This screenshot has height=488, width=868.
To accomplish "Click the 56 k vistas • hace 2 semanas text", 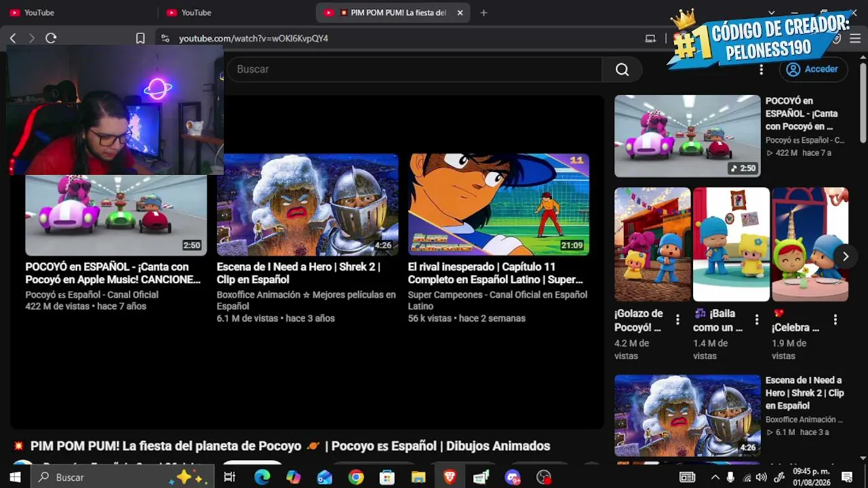I will click(x=467, y=319).
